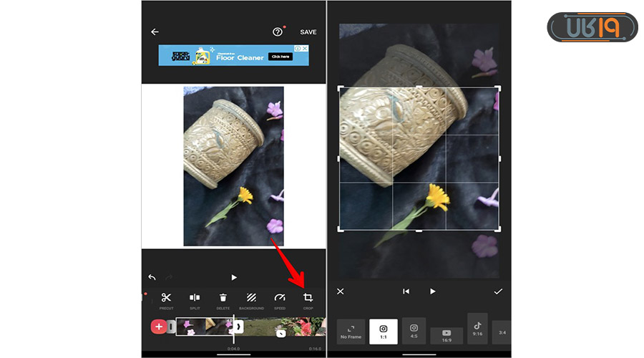Tap the Split tool icon
This screenshot has width=644, height=358.
[195, 299]
